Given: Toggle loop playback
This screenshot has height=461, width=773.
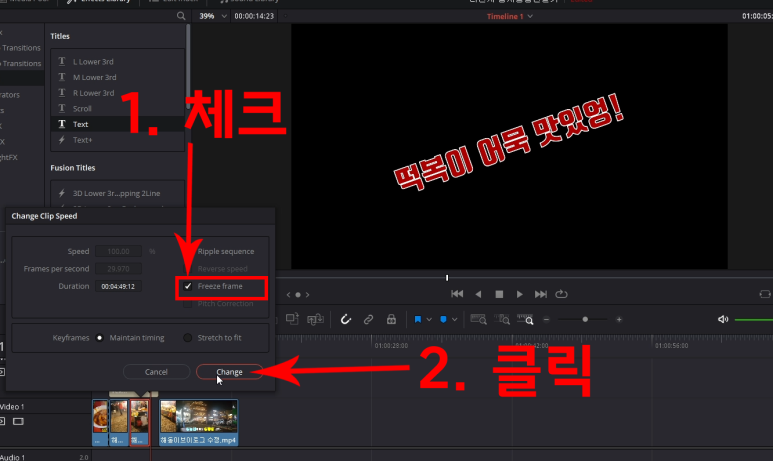Looking at the screenshot, I should point(562,294).
